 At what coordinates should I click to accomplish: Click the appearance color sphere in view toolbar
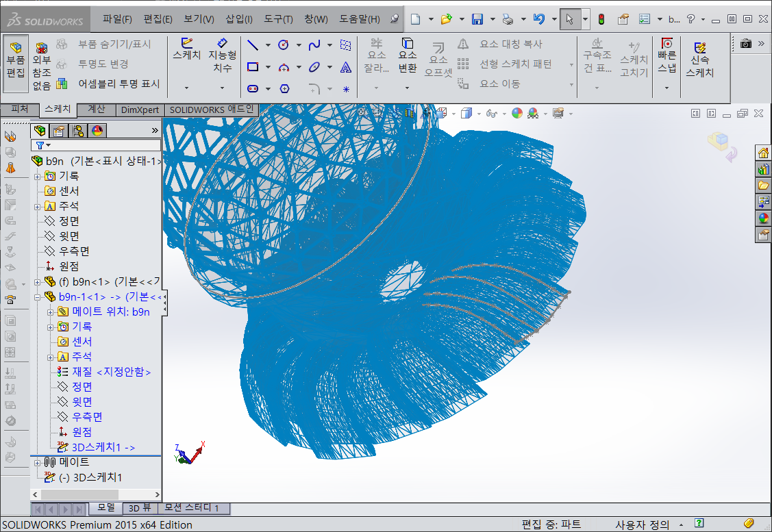click(517, 114)
